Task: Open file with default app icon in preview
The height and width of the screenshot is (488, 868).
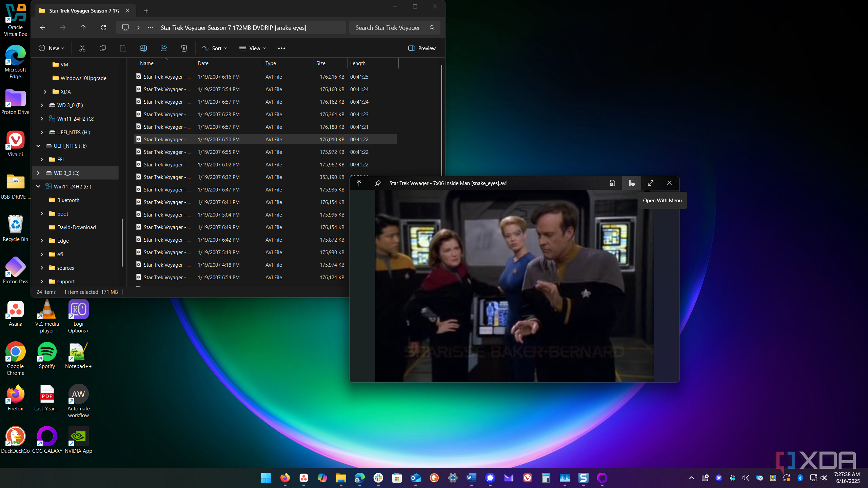Action: coord(612,183)
